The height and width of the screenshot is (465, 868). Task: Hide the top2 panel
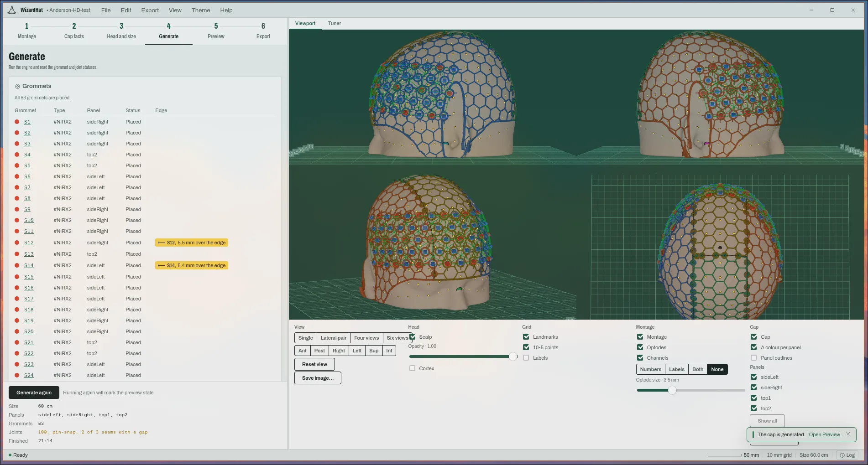coord(754,408)
